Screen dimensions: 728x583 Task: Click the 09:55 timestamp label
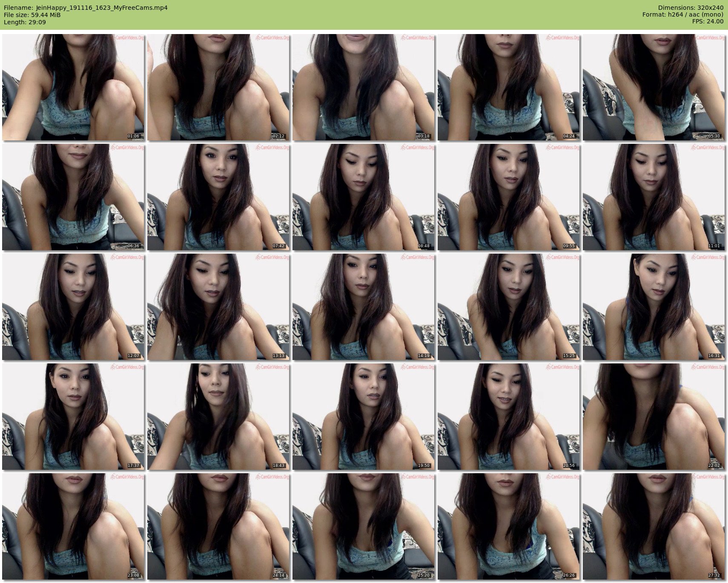[x=569, y=246]
